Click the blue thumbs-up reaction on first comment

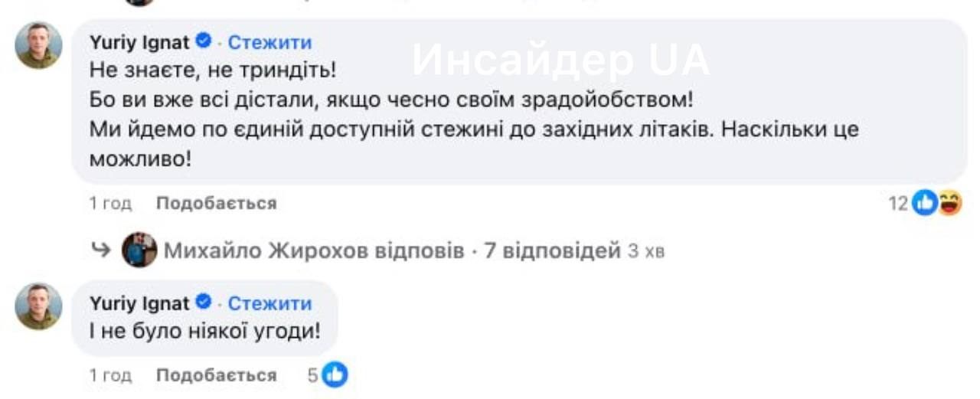coord(925,203)
